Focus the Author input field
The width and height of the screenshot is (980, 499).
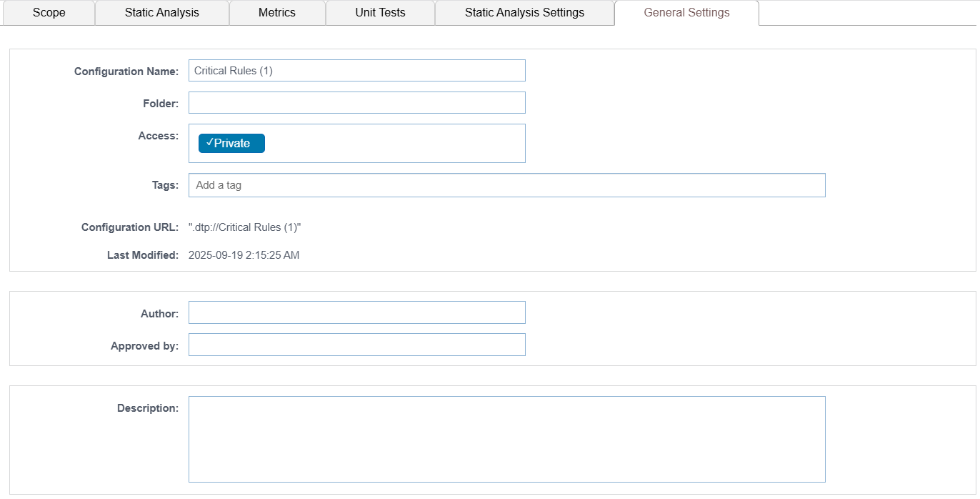pyautogui.click(x=357, y=312)
